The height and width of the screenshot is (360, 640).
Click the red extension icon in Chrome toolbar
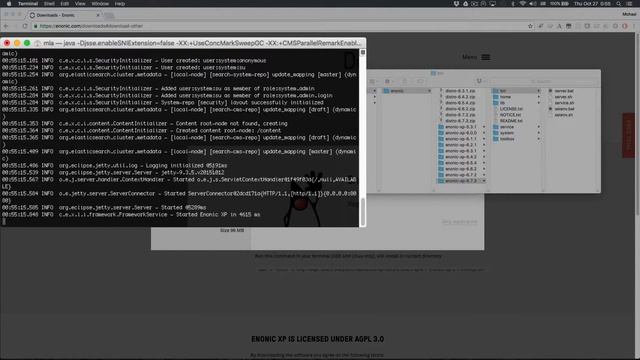click(624, 26)
